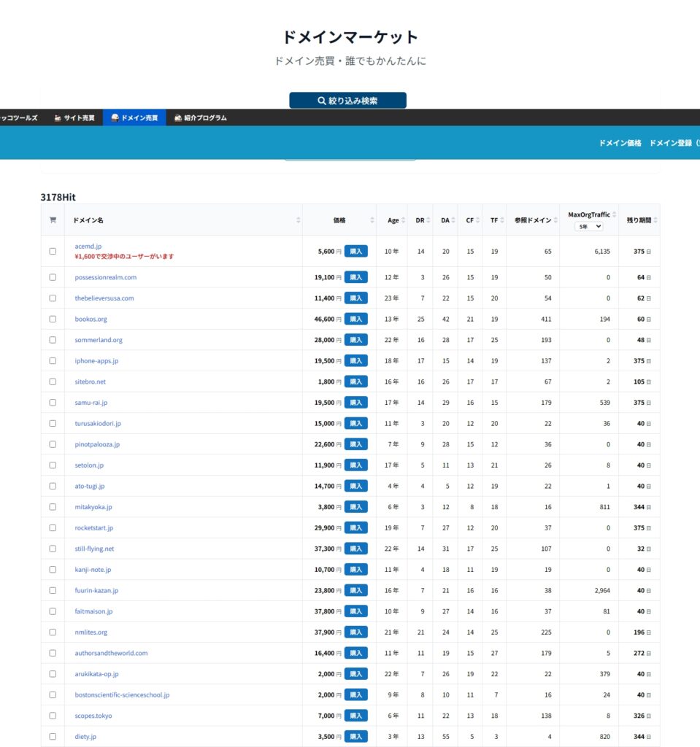Select checkbox for setolon.jp

click(x=53, y=465)
